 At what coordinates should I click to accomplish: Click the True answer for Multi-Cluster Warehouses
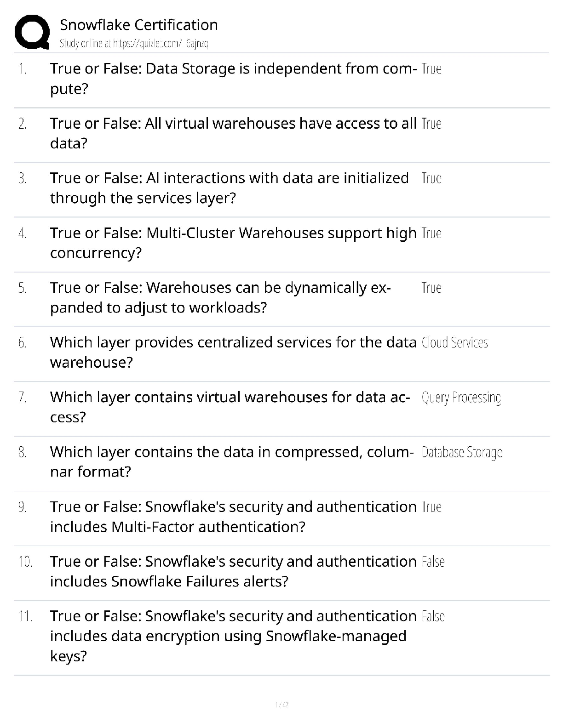[431, 233]
